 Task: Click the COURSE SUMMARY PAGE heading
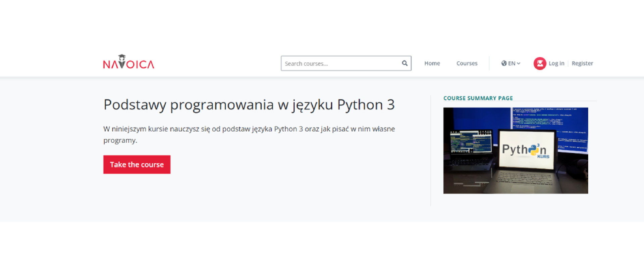(478, 98)
